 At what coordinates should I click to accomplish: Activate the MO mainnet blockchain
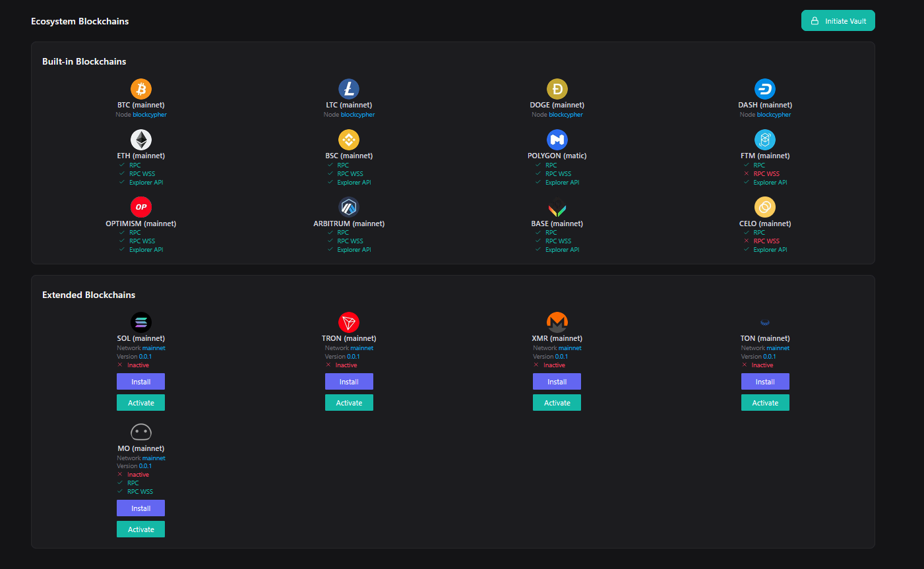(141, 529)
